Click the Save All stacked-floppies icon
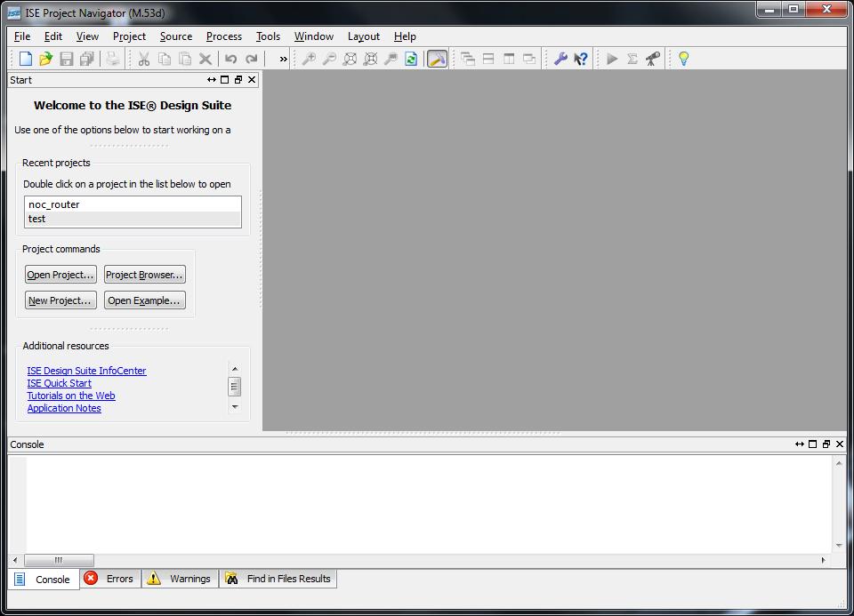Screen dimensions: 854x616 pos(87,59)
